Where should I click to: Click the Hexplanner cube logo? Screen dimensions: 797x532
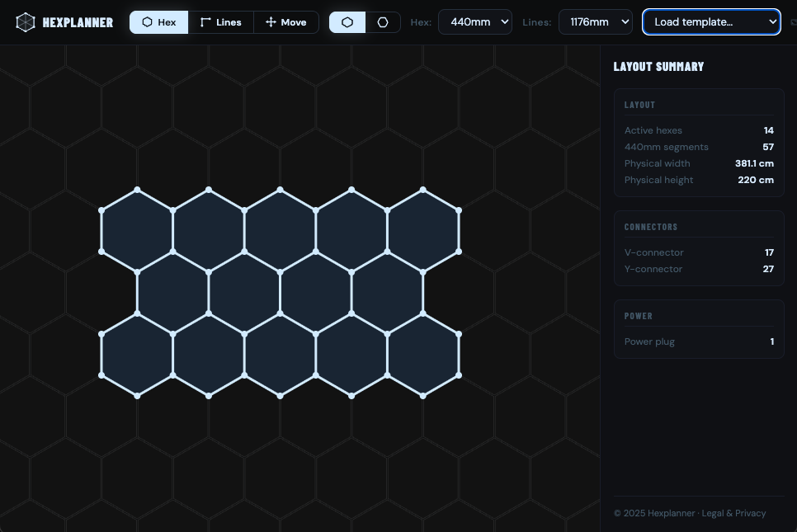(26, 22)
